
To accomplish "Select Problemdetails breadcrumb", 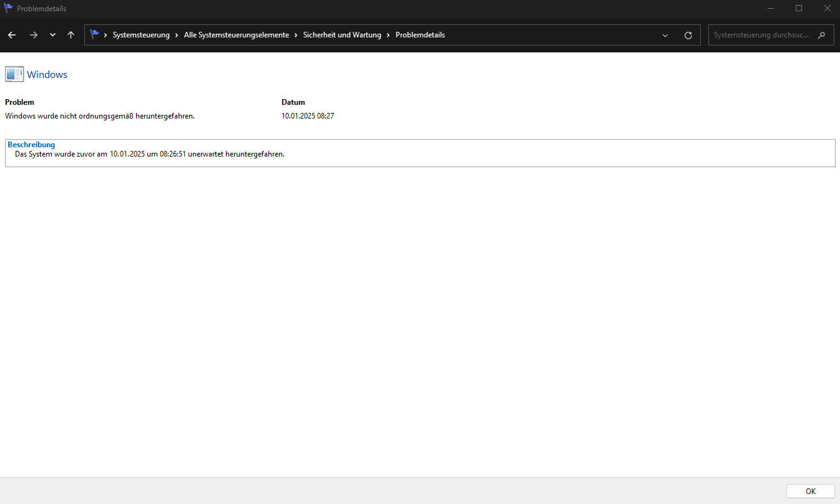I will 420,35.
